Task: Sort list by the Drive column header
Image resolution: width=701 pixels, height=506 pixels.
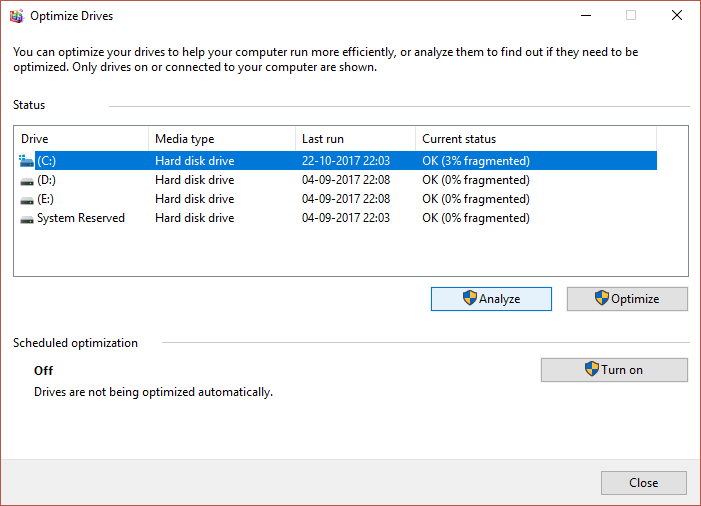Action: [x=81, y=139]
